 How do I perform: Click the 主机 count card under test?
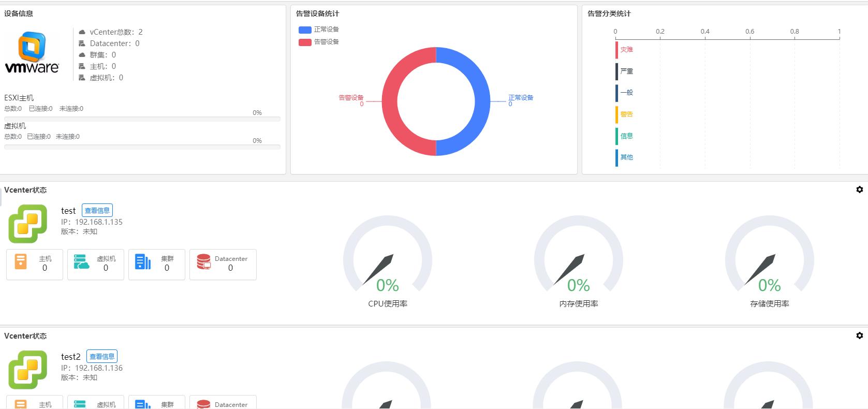pos(35,265)
